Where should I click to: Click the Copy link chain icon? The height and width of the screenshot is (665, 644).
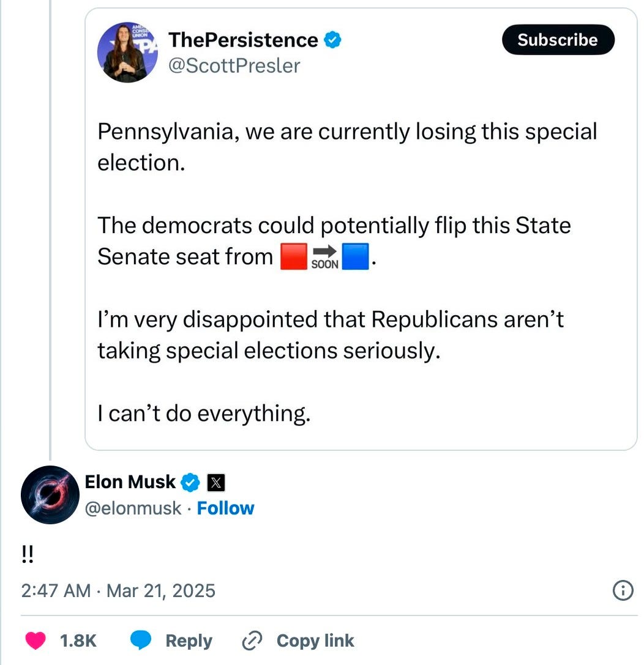coord(250,639)
